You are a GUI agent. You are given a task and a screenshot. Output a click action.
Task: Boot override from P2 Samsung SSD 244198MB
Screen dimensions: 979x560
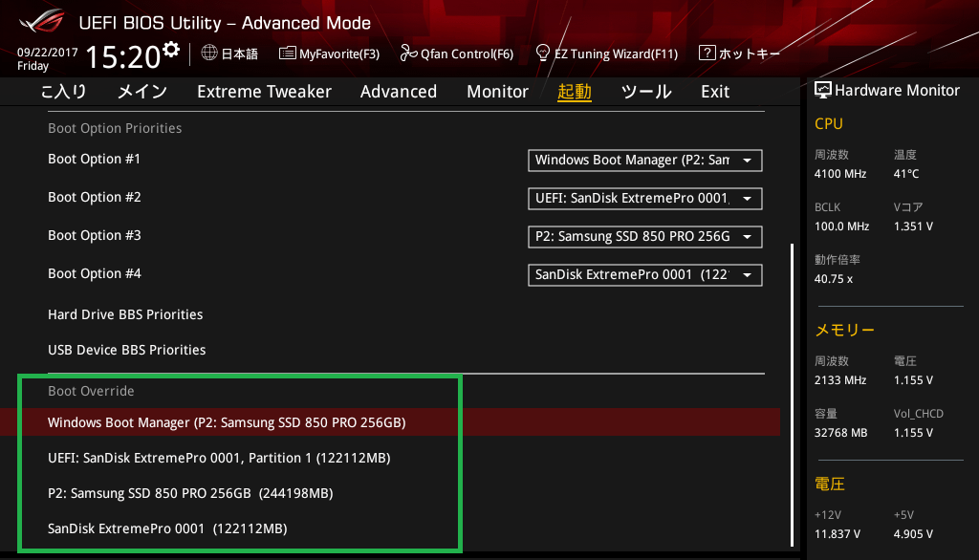pyautogui.click(x=190, y=493)
